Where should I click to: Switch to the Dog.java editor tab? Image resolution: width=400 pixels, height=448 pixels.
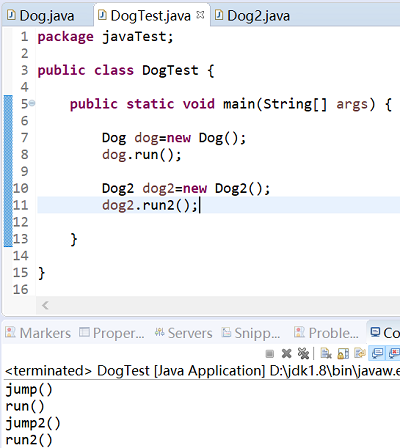(x=47, y=16)
